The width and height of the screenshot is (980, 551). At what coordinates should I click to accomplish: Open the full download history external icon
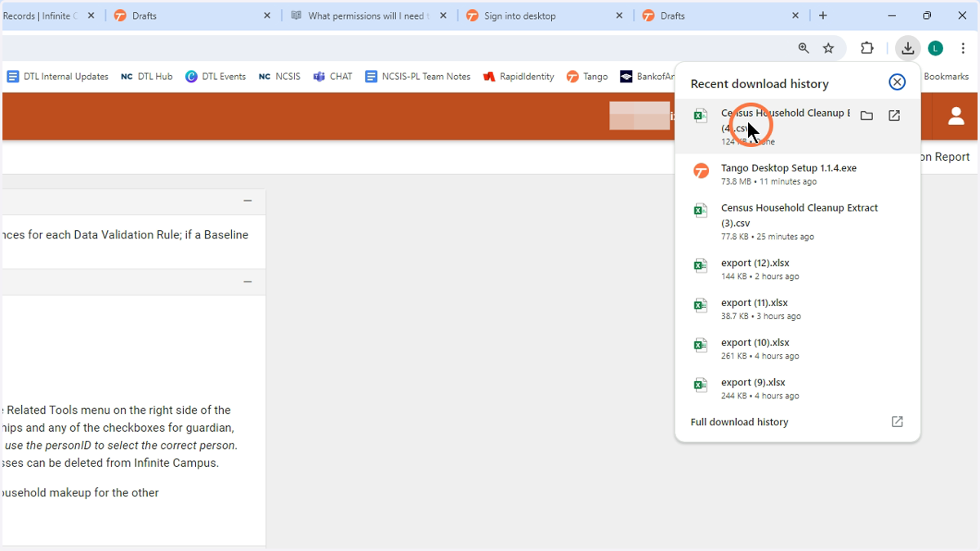pyautogui.click(x=897, y=422)
